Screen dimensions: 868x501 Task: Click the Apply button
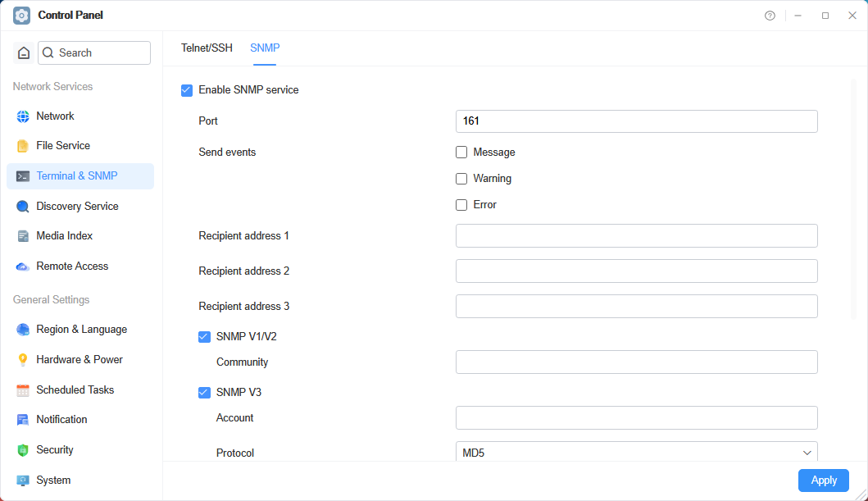pos(823,480)
